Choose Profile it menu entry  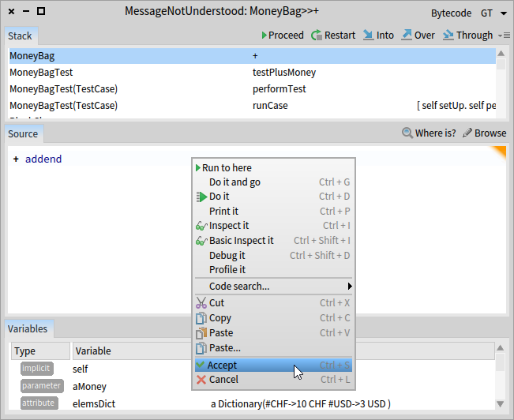(273, 270)
